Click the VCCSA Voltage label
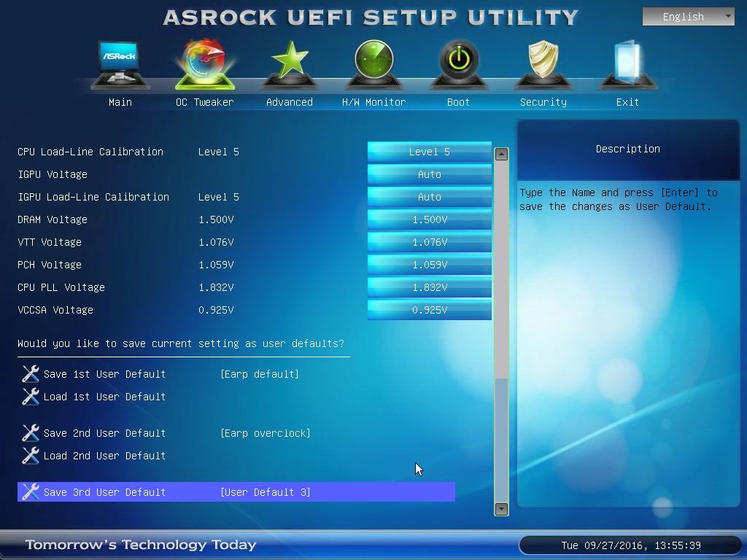 (55, 310)
